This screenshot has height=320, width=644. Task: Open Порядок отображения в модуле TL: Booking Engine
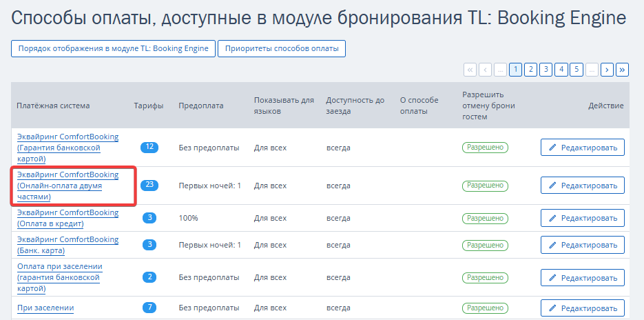pyautogui.click(x=114, y=48)
